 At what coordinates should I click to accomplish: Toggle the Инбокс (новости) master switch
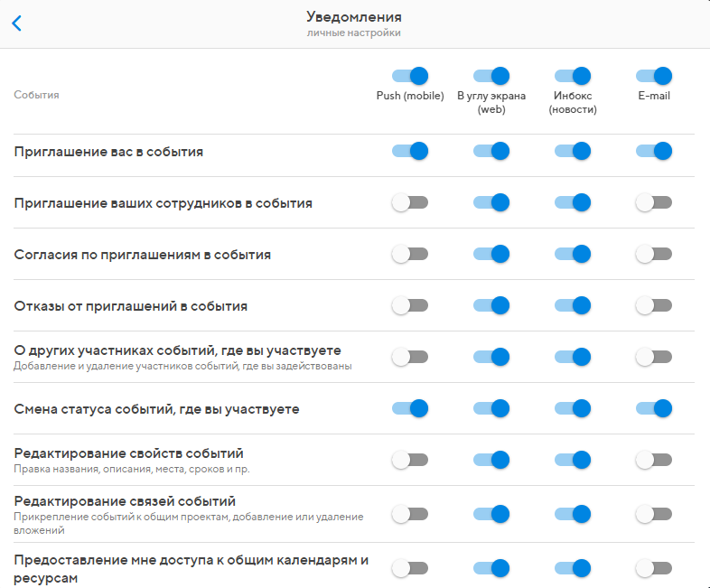(572, 76)
